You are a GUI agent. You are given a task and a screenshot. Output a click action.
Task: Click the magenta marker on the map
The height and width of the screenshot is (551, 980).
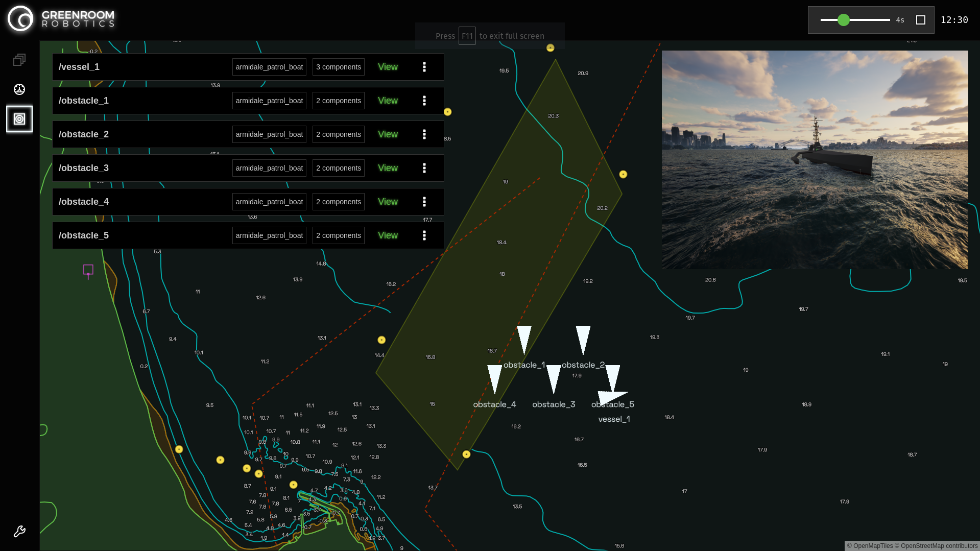pos(88,270)
